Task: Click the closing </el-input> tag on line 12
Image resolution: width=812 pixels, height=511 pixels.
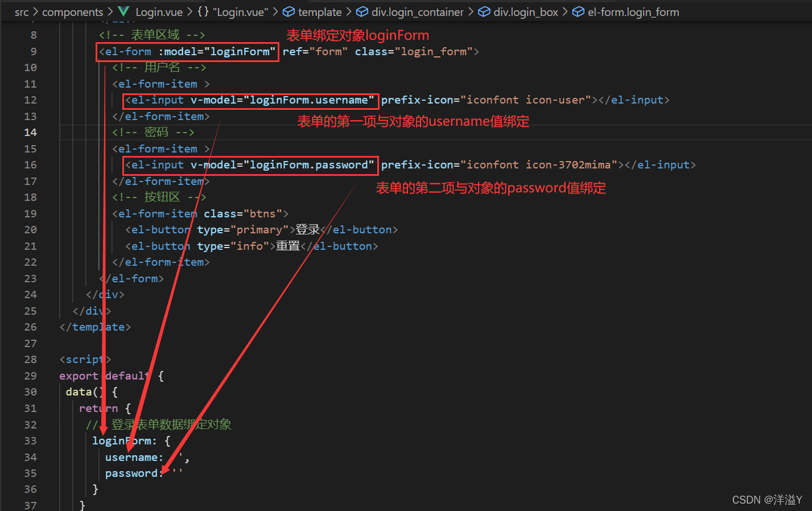Action: (634, 100)
